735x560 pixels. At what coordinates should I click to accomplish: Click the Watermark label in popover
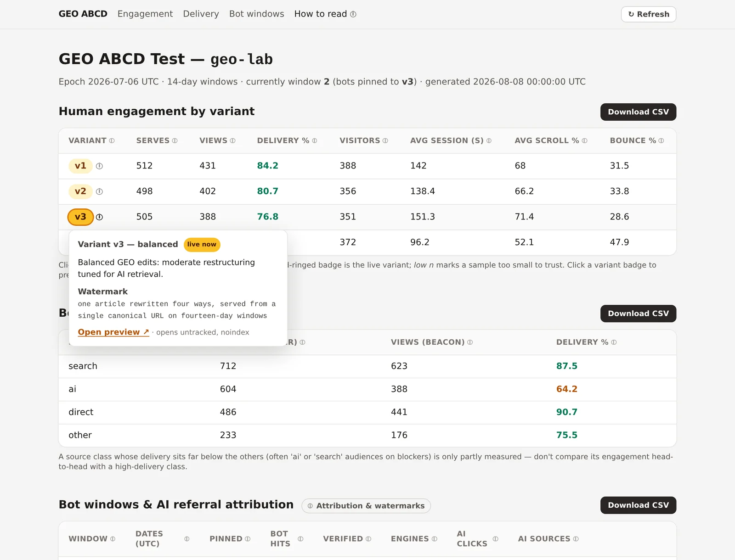pos(103,291)
